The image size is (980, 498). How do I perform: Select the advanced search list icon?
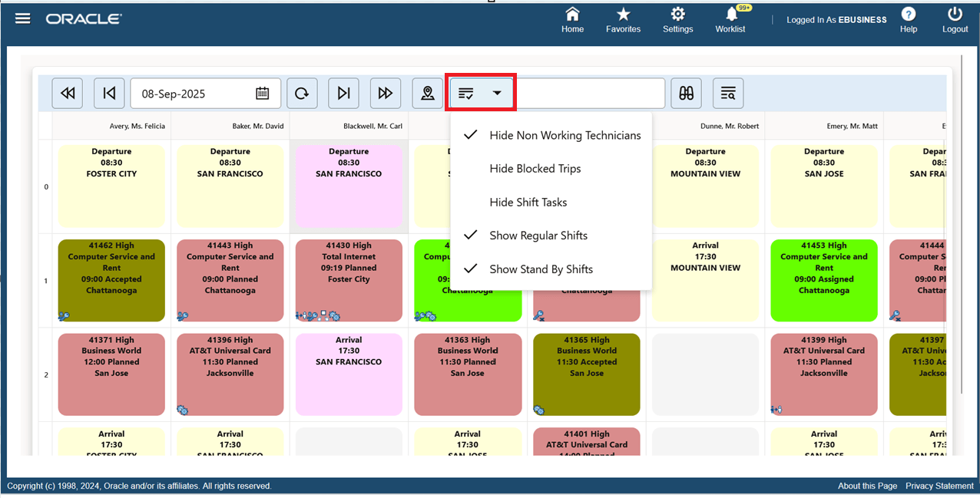pos(727,93)
